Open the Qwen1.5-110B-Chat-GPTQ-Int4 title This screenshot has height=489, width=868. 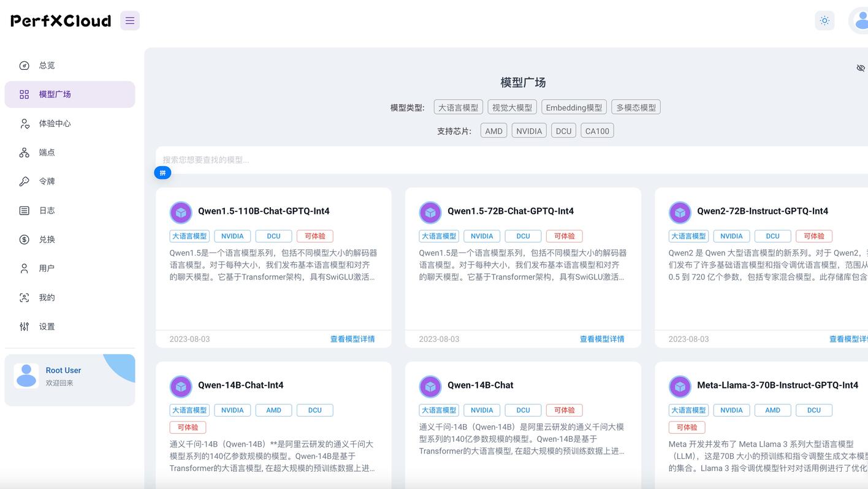pos(264,211)
